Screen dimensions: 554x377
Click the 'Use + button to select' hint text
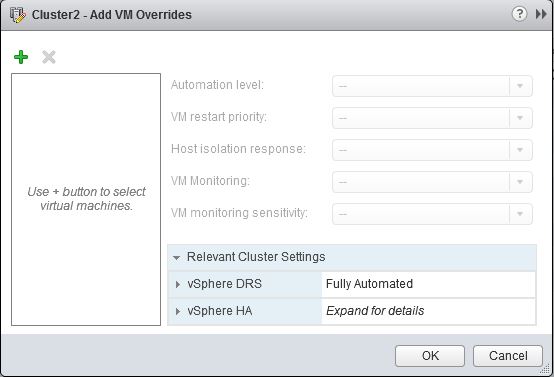(86, 192)
